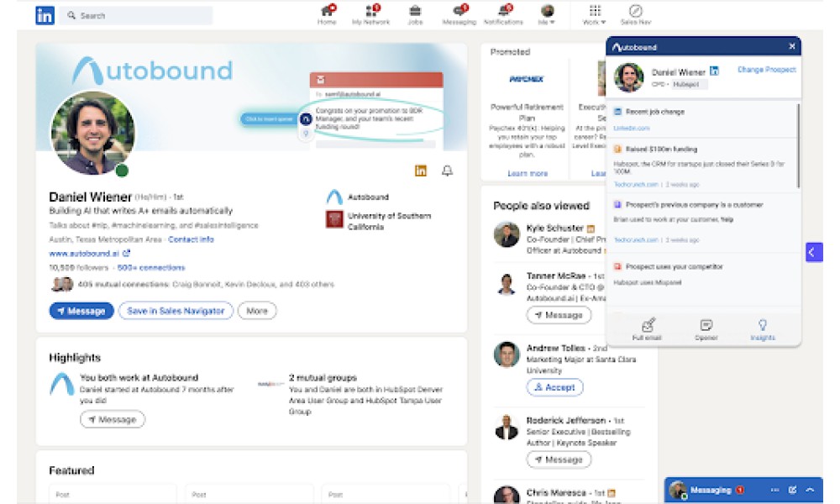Open Chris Maresca's profile
This screenshot has width=840, height=504.
556,492
